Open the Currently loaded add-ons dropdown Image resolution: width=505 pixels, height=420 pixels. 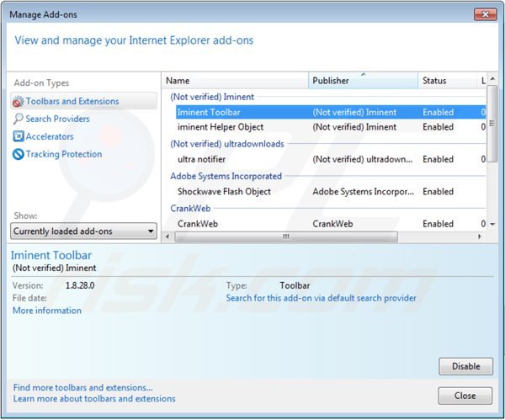click(83, 231)
